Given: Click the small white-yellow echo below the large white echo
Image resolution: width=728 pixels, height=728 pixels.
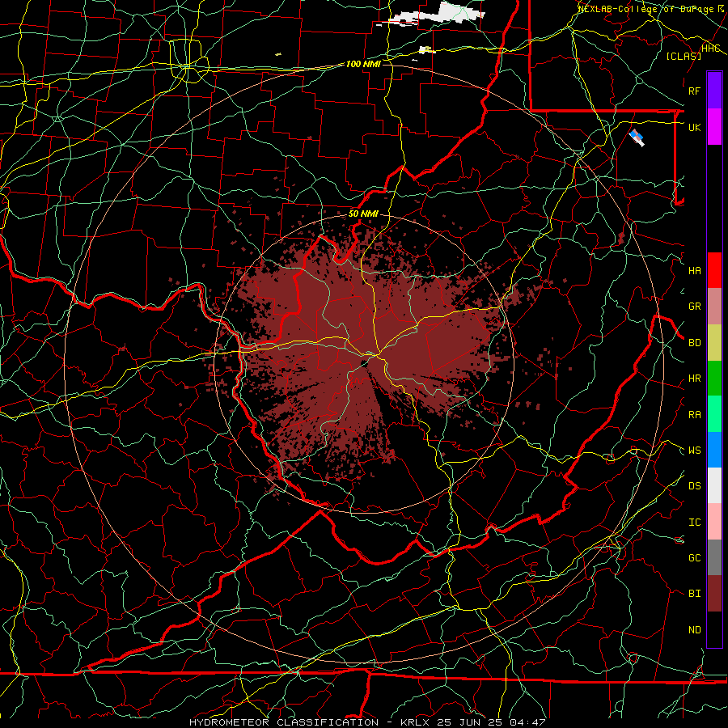Looking at the screenshot, I should click(x=427, y=49).
